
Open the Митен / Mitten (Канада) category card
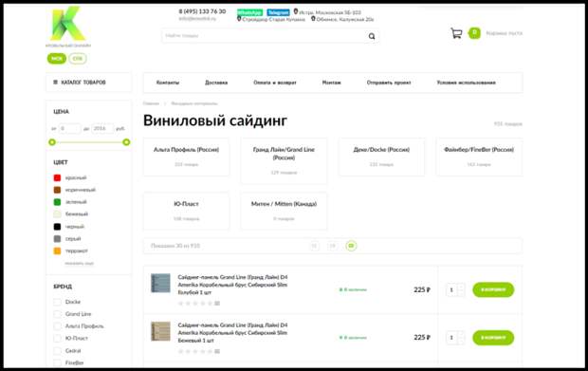pyautogui.click(x=284, y=211)
